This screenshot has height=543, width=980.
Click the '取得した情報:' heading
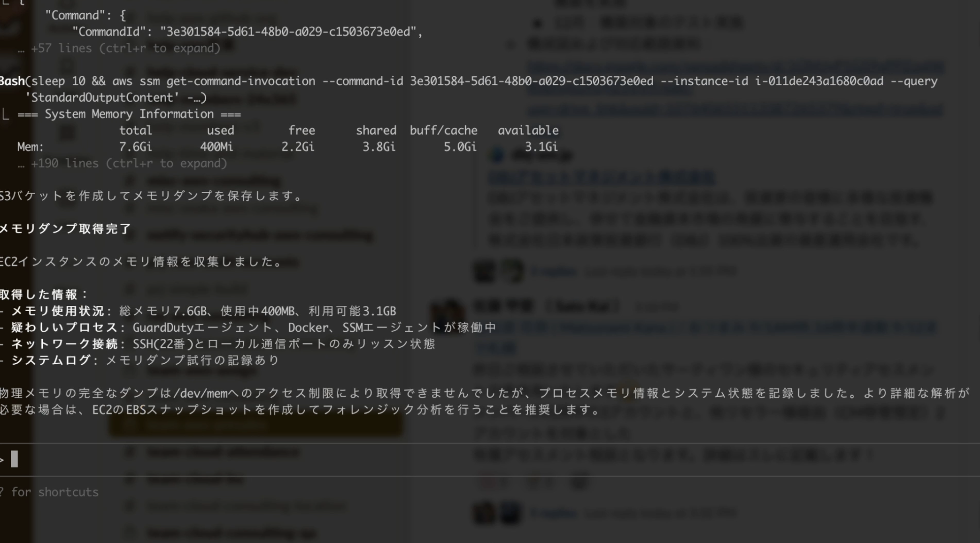click(x=44, y=295)
